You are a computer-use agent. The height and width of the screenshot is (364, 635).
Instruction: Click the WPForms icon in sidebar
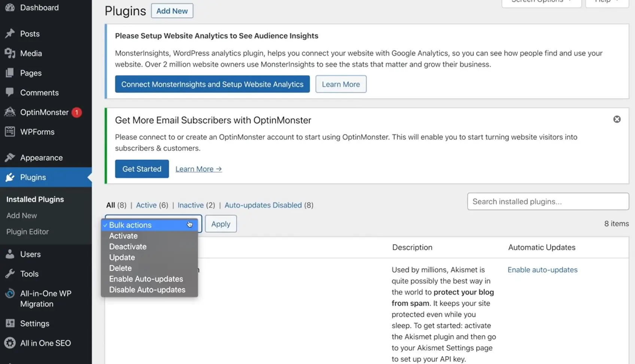pos(10,132)
